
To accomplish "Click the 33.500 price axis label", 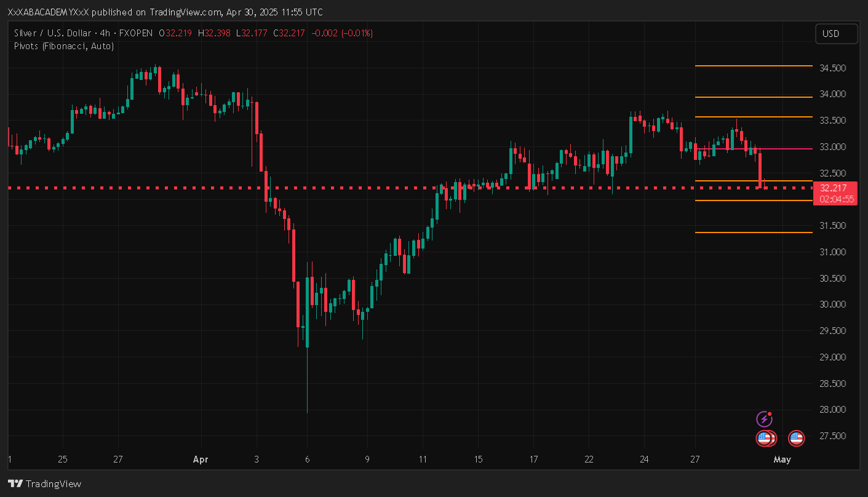I will pyautogui.click(x=832, y=121).
